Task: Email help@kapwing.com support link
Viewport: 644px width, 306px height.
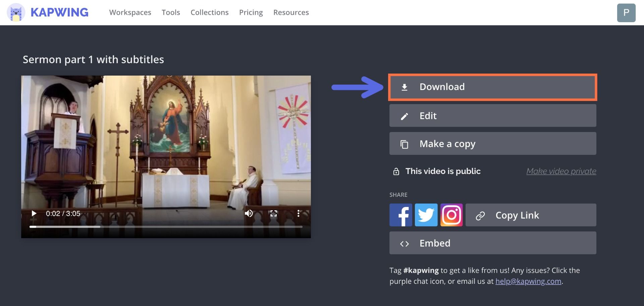Action: (528, 281)
